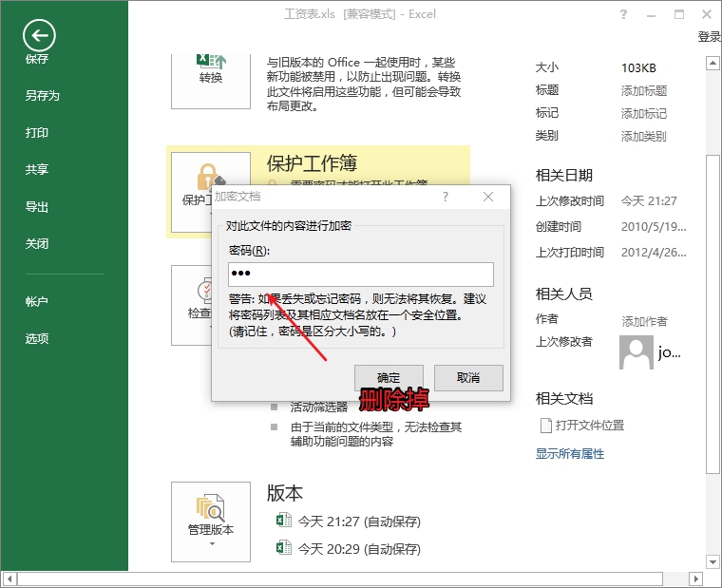Click horizontal scrollbar left arrow
Viewport: 722px width, 588px height.
tap(9, 579)
